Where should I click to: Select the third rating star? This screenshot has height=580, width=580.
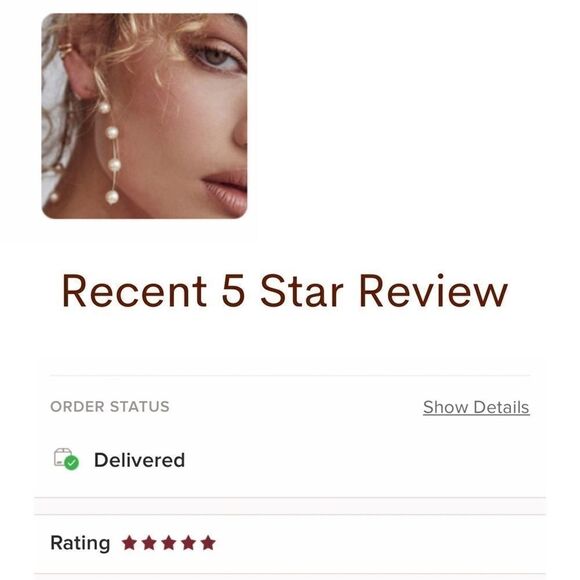pos(169,543)
